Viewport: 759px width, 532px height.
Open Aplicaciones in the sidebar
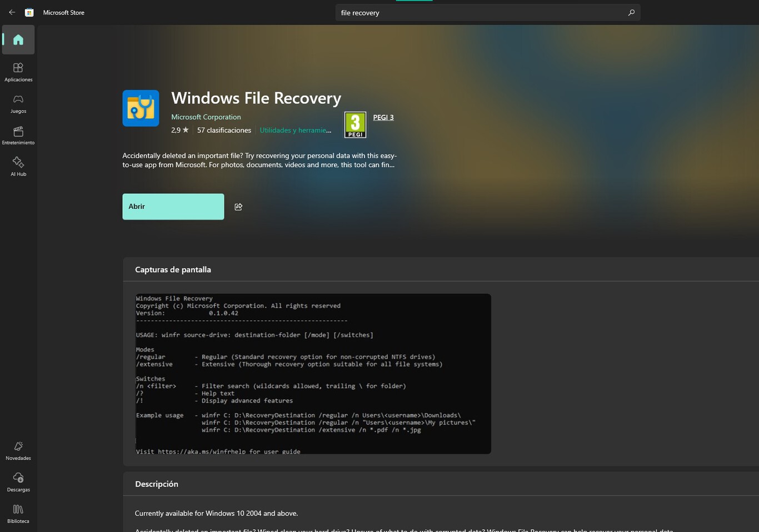click(18, 72)
